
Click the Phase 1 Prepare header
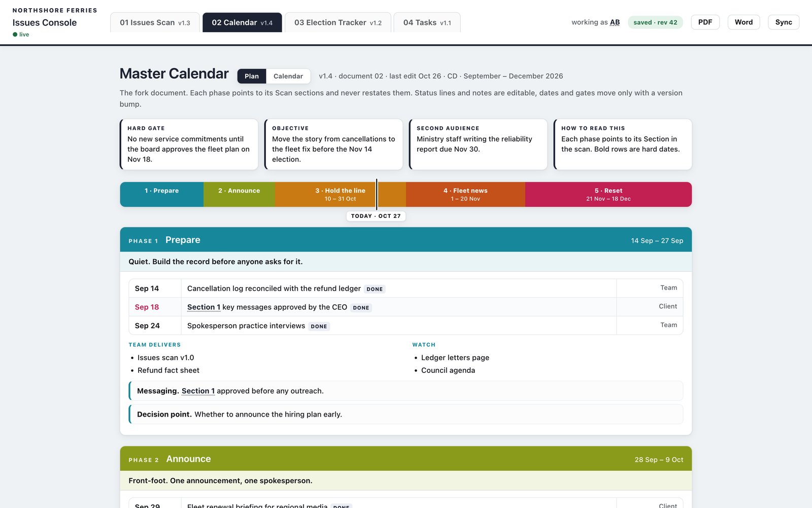point(406,240)
